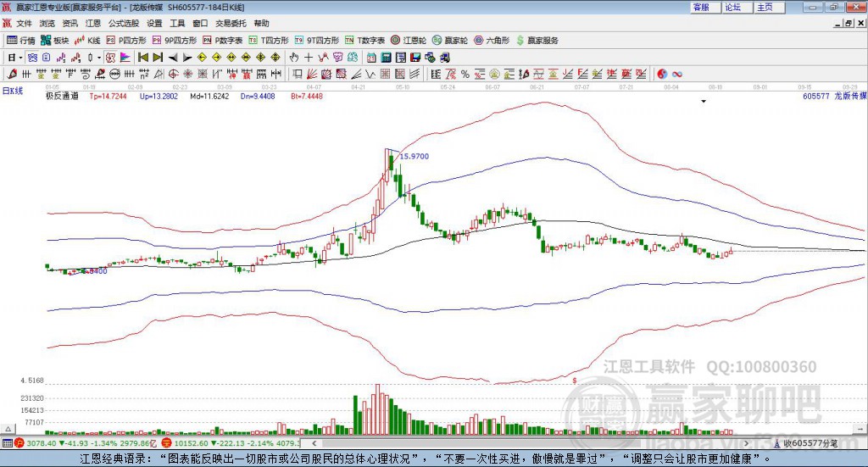This screenshot has width=868, height=467.
Task: Open the 资讯 menu
Action: click(x=70, y=23)
